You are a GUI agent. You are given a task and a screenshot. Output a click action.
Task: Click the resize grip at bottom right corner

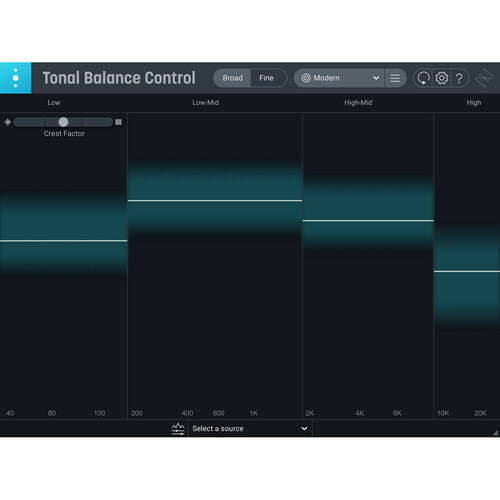pyautogui.click(x=495, y=433)
